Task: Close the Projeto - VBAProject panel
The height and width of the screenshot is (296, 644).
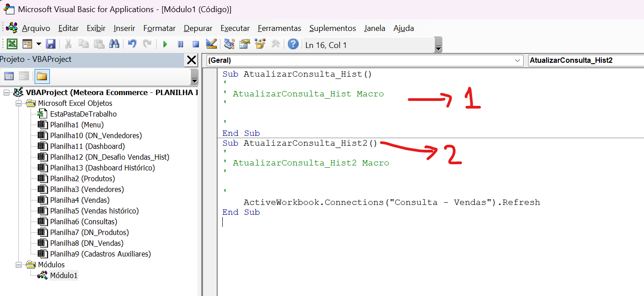Action: pos(191,60)
